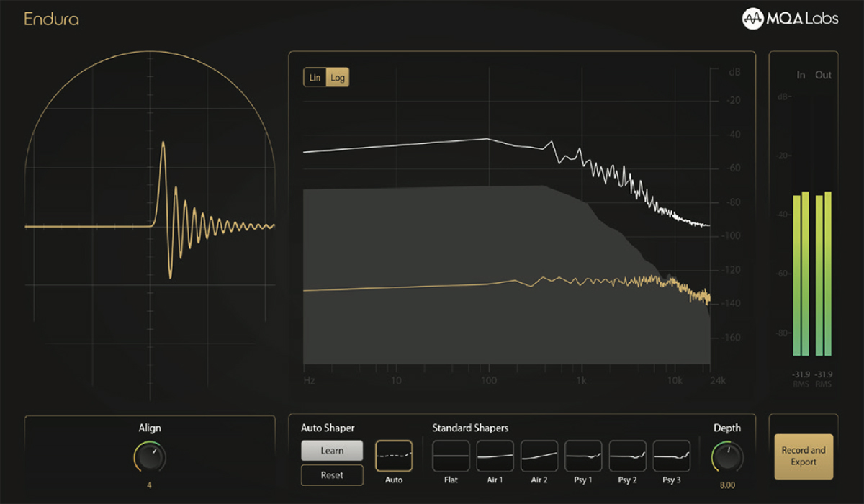This screenshot has width=864, height=504.
Task: Select the Auto shaper curve
Action: click(x=394, y=456)
